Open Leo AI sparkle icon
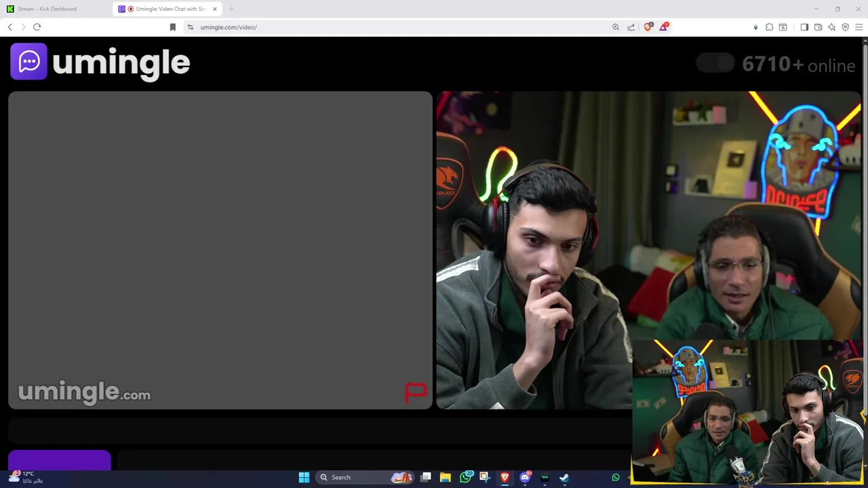 tap(831, 27)
